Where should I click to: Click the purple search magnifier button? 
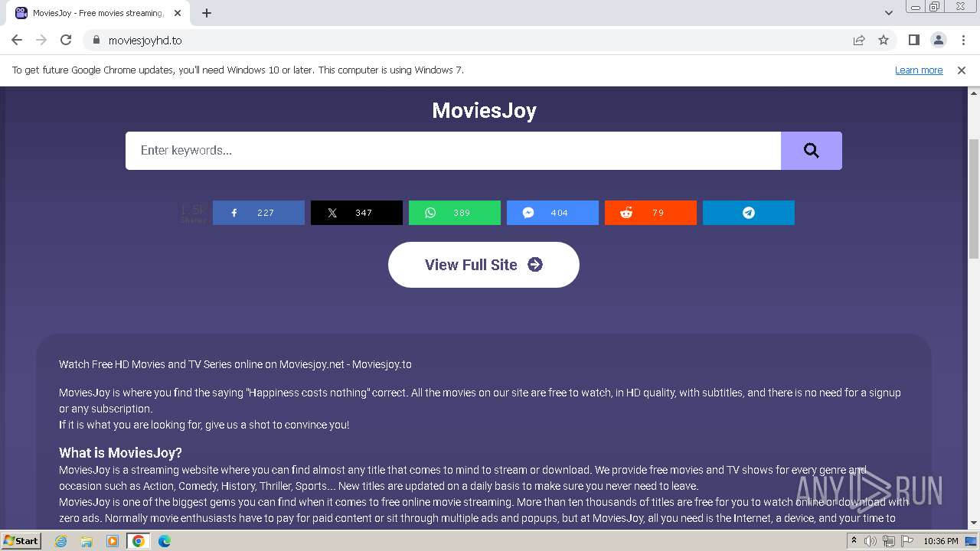(x=811, y=151)
